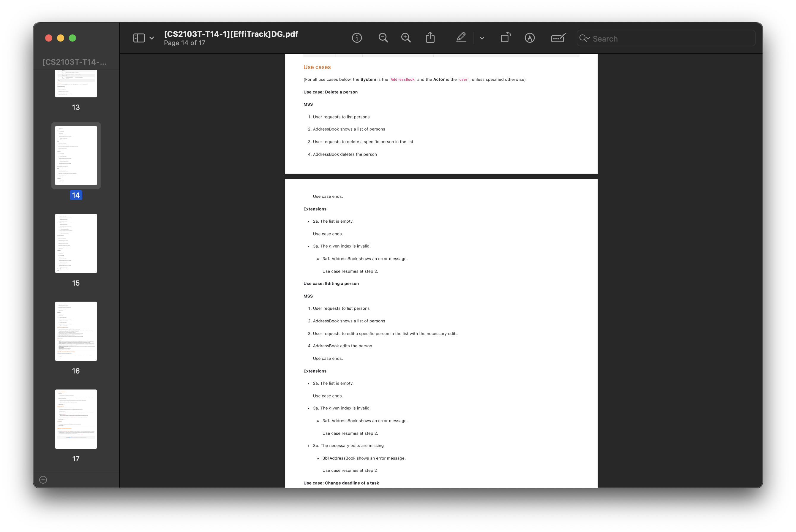Expand the sidebar view options chevron

pos(152,38)
